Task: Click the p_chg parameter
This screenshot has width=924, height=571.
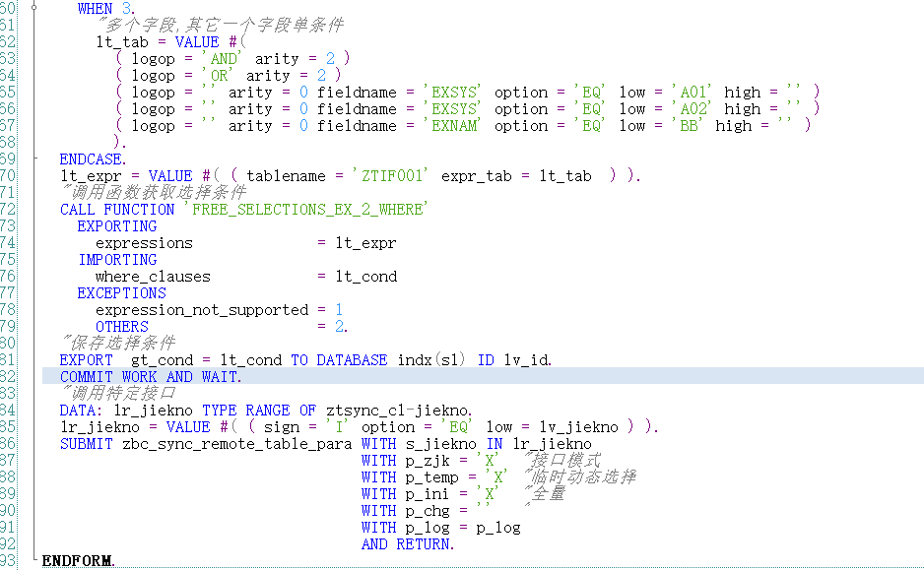Action: click(x=428, y=510)
